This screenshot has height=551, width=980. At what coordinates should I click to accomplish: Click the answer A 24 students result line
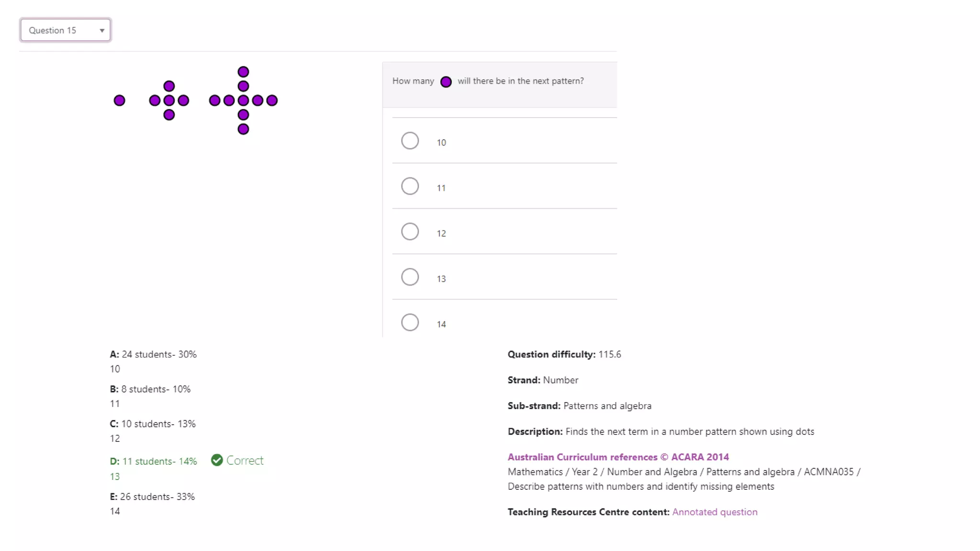click(x=153, y=354)
